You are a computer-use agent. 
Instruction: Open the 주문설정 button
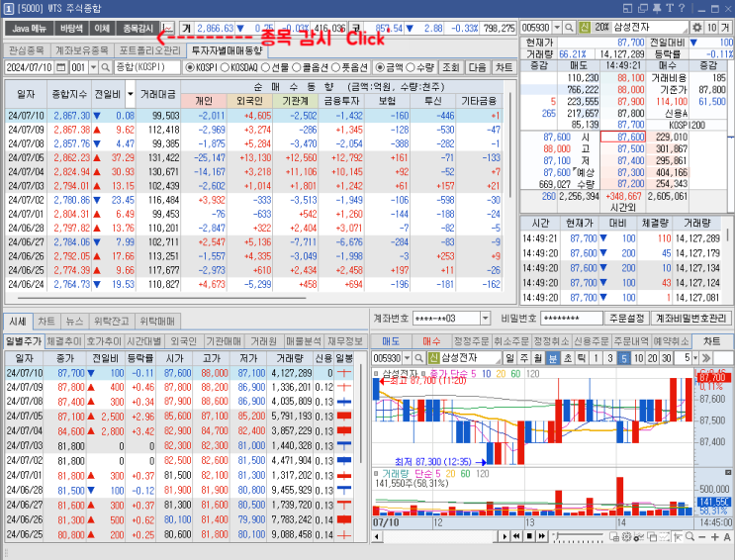pyautogui.click(x=626, y=319)
